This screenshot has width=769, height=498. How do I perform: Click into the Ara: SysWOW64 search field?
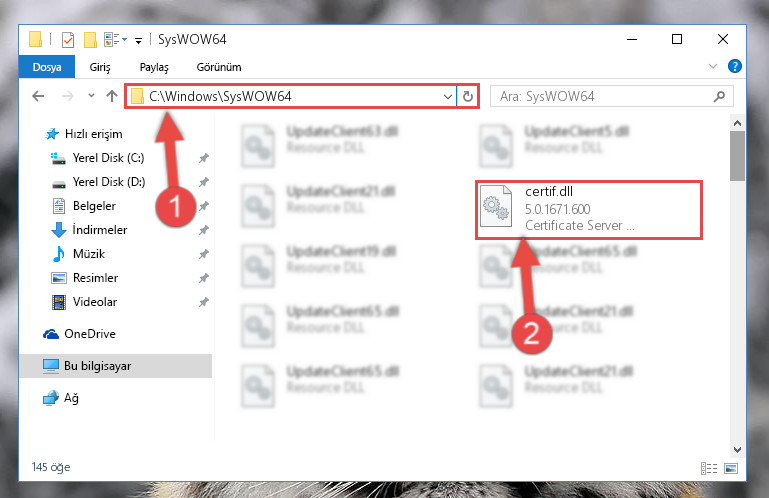(604, 96)
